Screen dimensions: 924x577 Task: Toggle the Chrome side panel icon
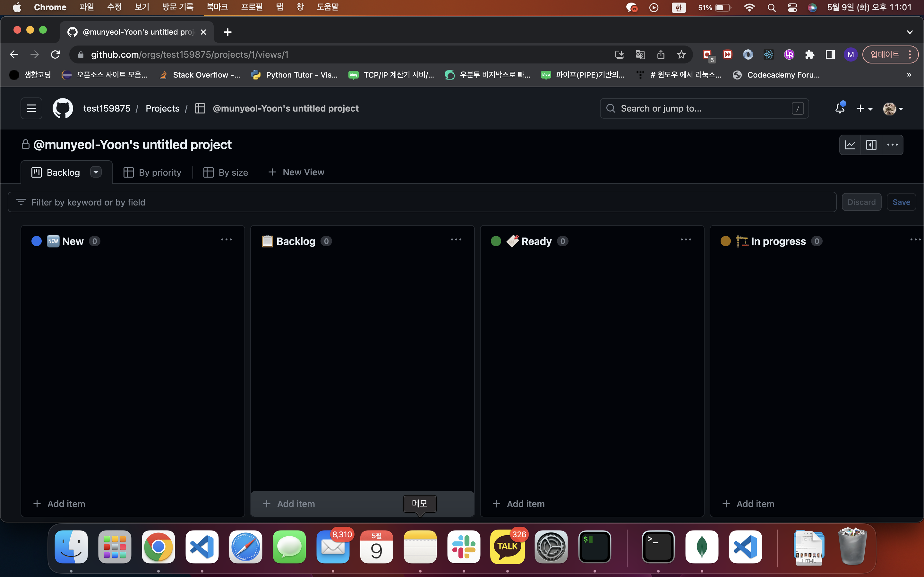tap(830, 54)
